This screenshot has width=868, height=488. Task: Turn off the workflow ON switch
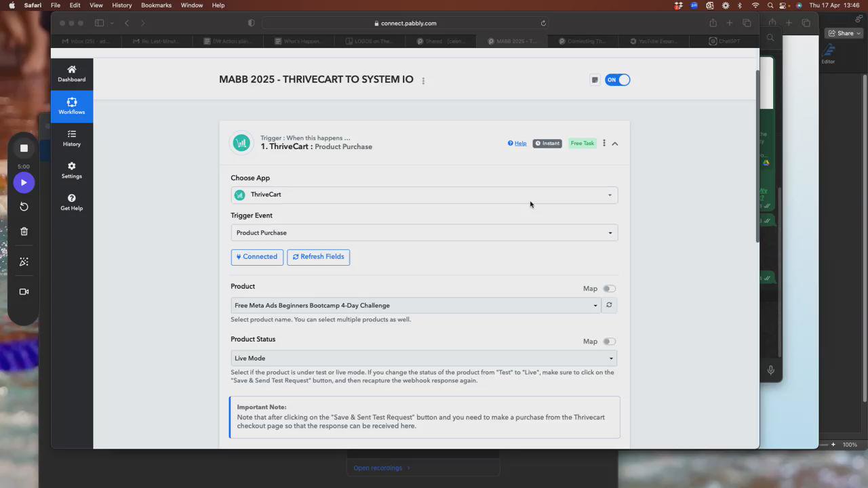617,80
